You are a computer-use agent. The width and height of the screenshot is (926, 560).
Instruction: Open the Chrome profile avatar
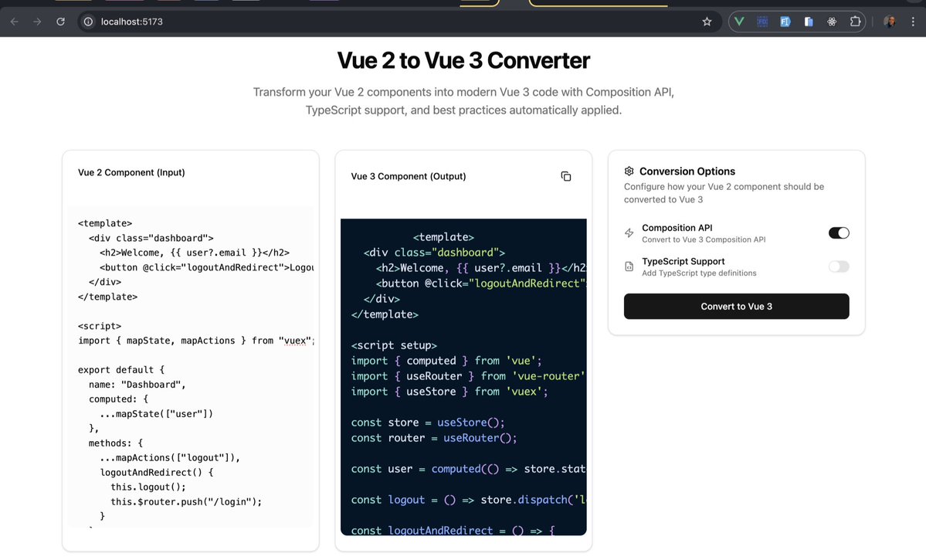[x=890, y=22]
